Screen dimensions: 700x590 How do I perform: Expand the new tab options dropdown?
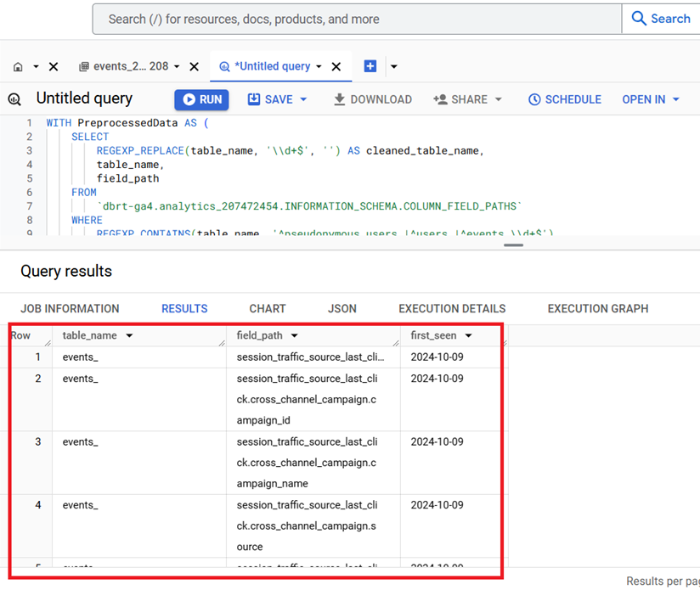(394, 67)
